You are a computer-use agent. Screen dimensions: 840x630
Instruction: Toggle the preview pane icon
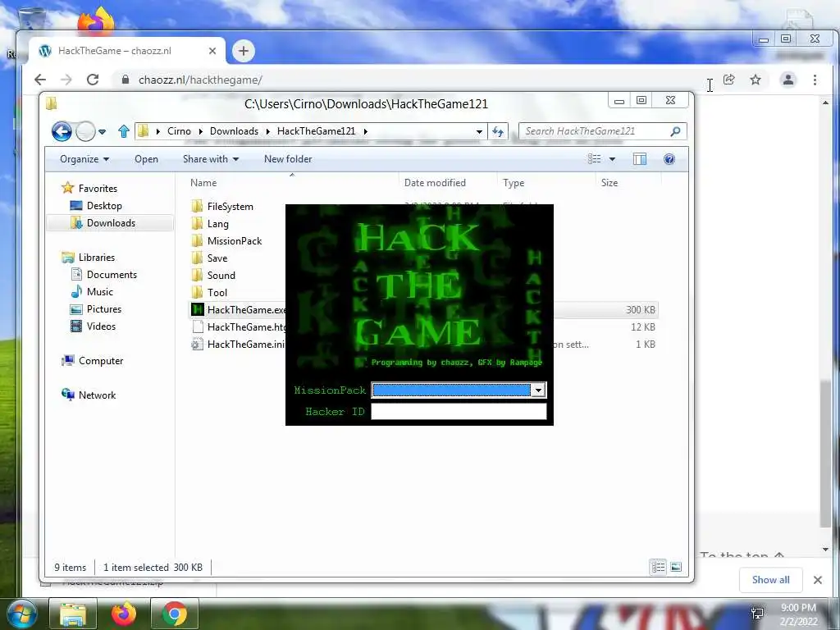640,159
